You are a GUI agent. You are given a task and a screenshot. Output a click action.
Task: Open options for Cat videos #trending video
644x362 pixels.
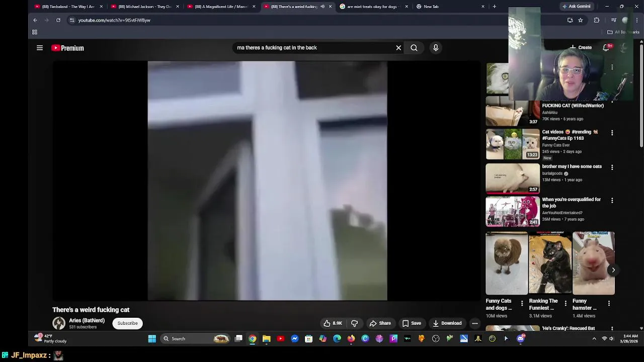(x=612, y=133)
